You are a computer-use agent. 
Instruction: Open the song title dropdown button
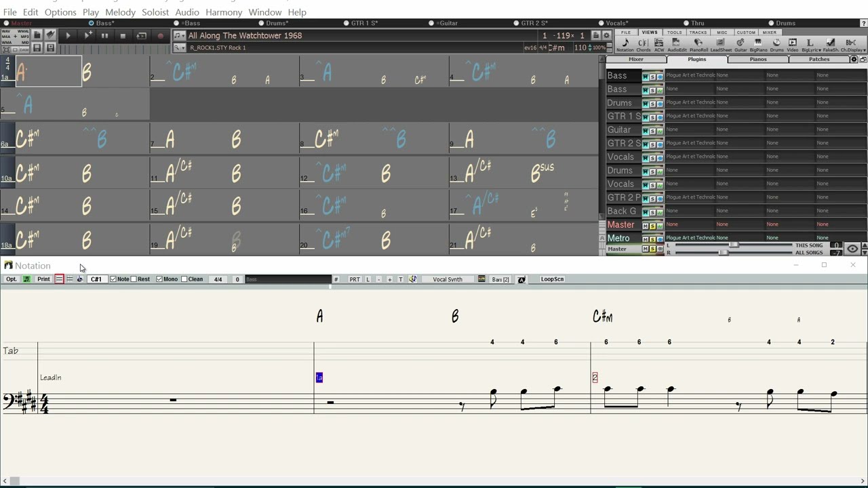point(179,35)
